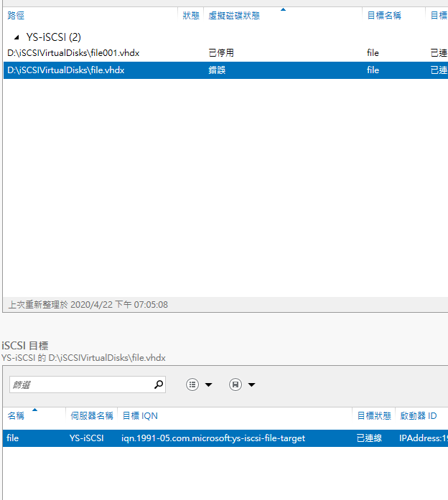Click the iSCSI 目標 section heading
Viewport: 448px width, 500px height.
(x=25, y=346)
